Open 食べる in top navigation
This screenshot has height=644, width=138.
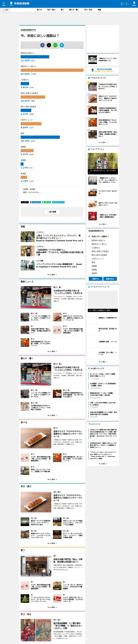click(39, 10)
